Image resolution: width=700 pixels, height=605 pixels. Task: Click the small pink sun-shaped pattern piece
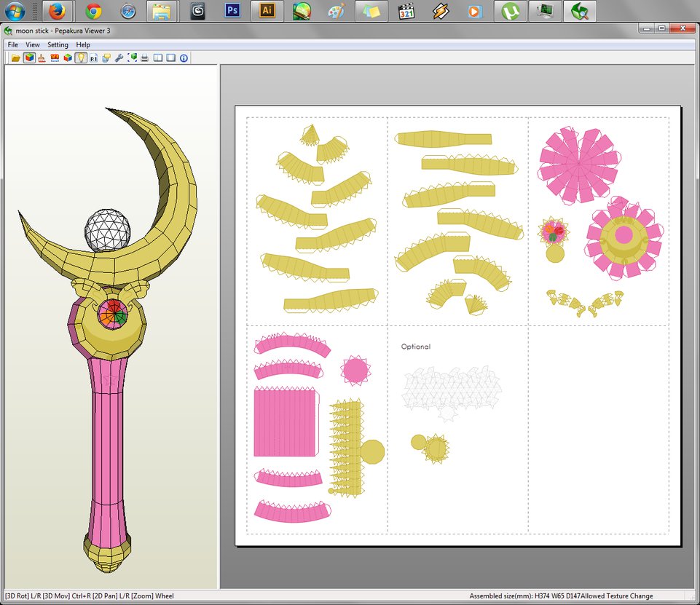click(x=355, y=371)
